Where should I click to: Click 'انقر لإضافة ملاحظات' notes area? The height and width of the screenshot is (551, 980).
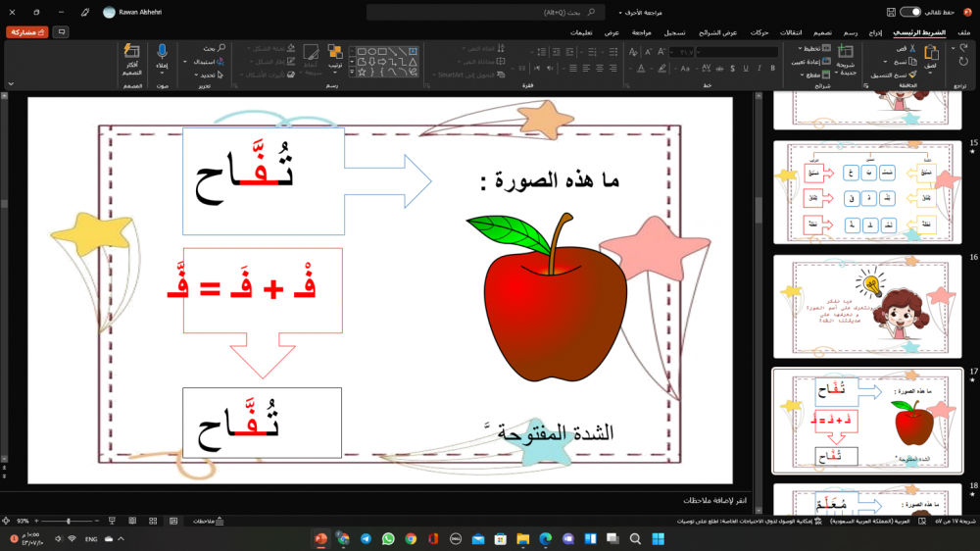point(713,500)
